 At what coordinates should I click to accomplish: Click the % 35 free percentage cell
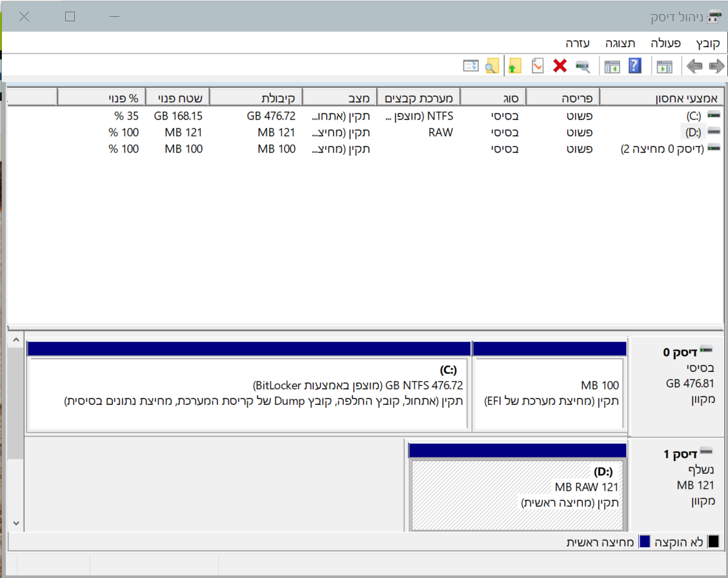pos(126,116)
